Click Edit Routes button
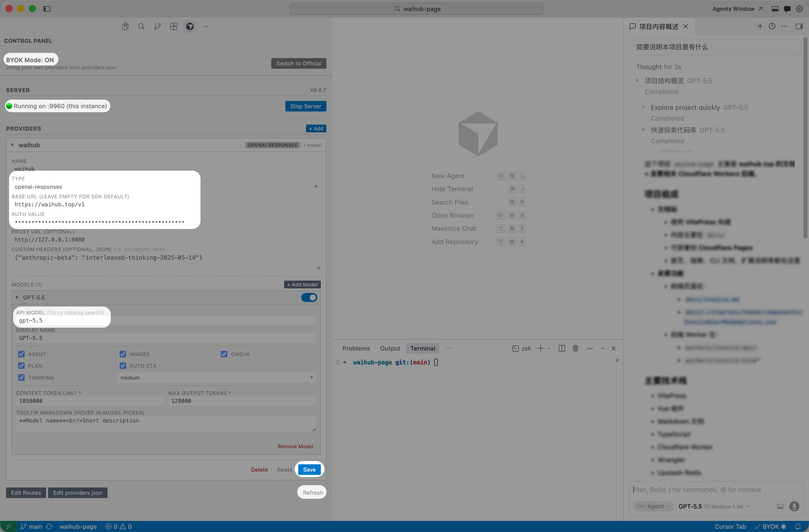Screen dimensions: 809x532 [x=26, y=493]
